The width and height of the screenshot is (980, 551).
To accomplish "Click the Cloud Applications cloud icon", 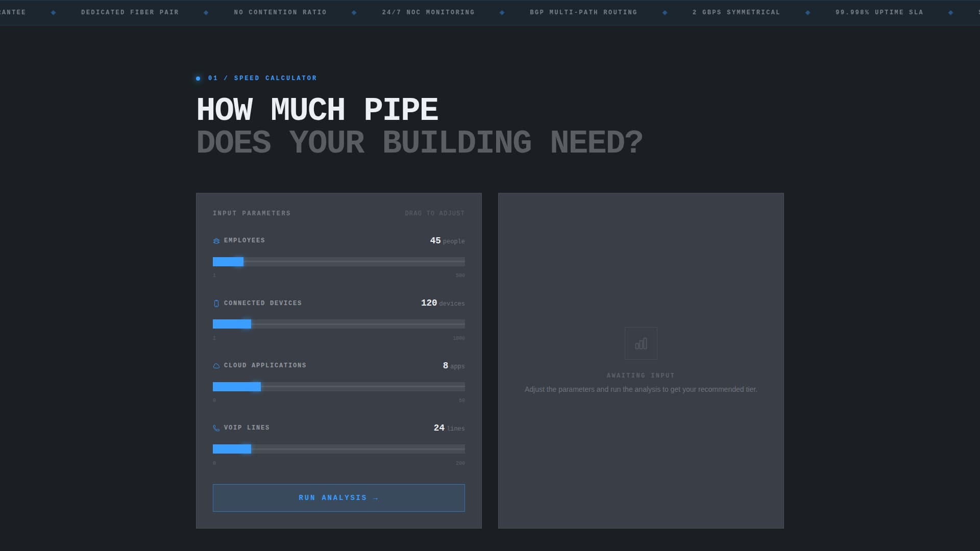I will [216, 366].
